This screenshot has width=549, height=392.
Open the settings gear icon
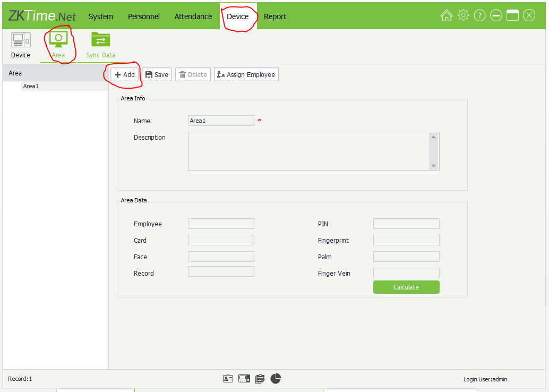[x=463, y=16]
